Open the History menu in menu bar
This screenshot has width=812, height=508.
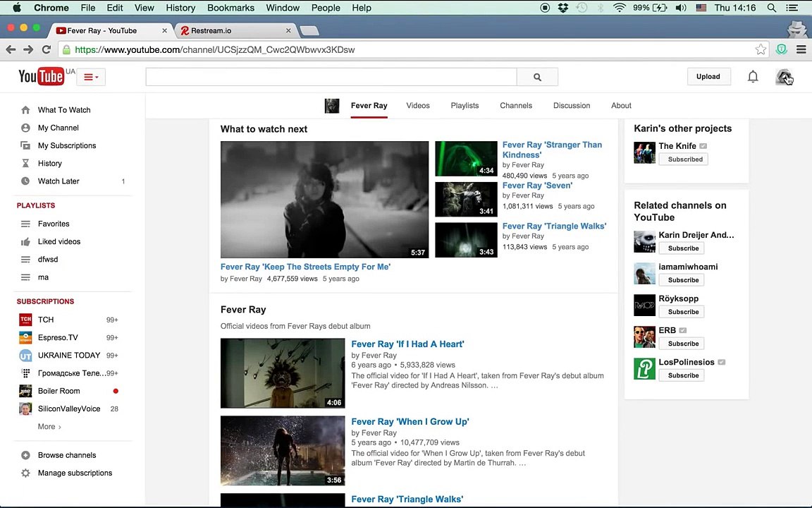coord(180,8)
